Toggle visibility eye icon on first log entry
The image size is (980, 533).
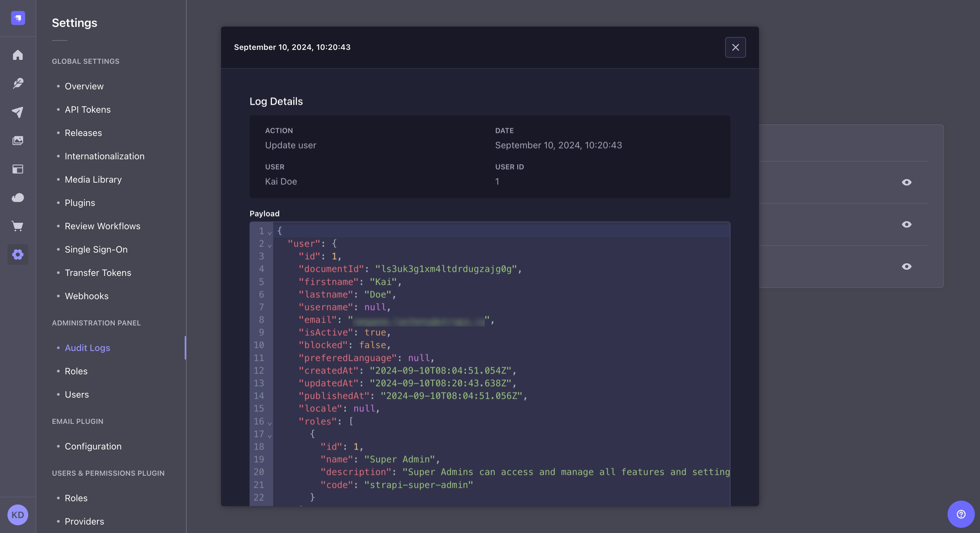(x=906, y=183)
